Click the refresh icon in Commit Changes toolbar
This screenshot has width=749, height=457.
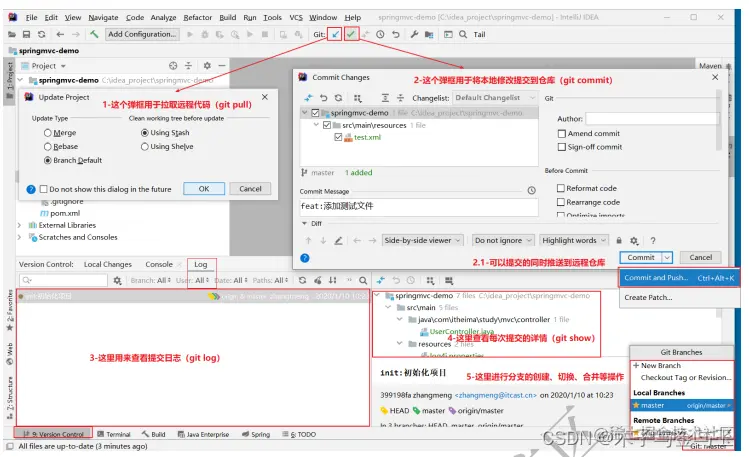(339, 98)
